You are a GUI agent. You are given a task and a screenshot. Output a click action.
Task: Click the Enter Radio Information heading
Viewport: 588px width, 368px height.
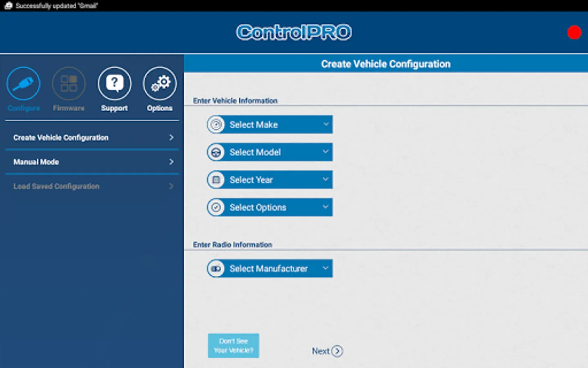[x=232, y=245]
